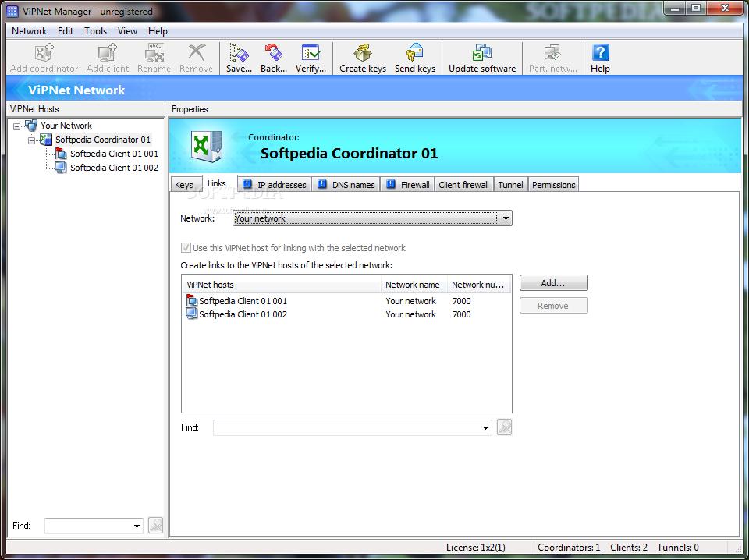Click the Remove button beside links list

(x=554, y=306)
